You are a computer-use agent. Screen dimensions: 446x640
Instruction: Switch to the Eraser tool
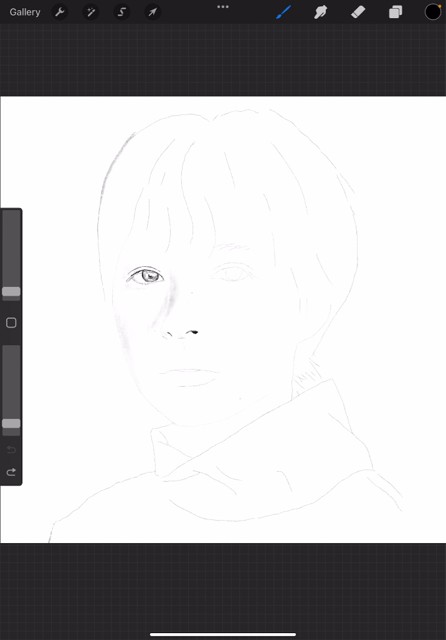358,12
